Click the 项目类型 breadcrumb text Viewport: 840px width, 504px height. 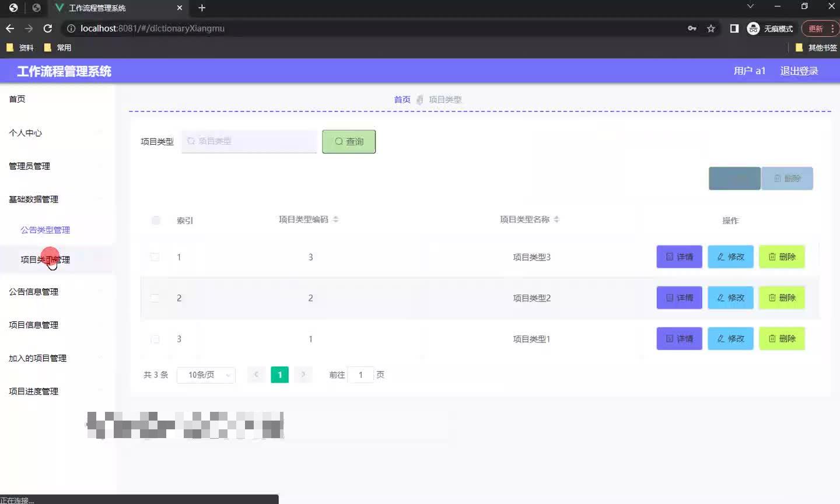click(445, 100)
